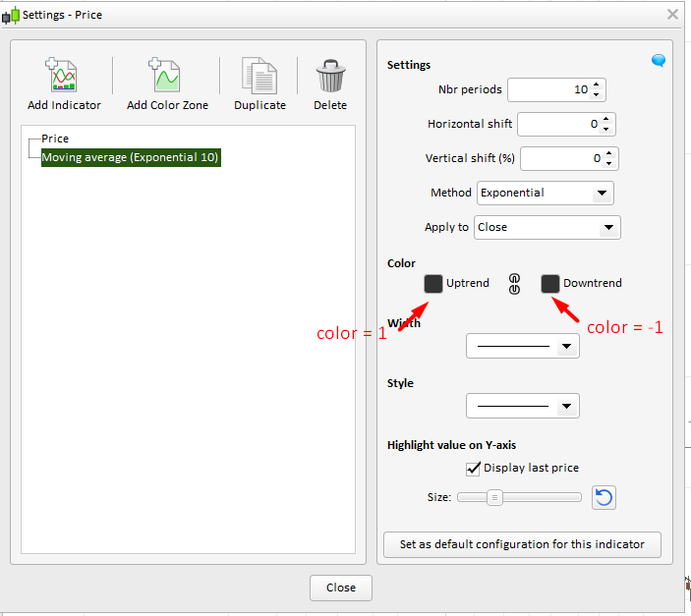This screenshot has width=691, height=616.
Task: Open the Style line dropdown
Action: [x=523, y=406]
